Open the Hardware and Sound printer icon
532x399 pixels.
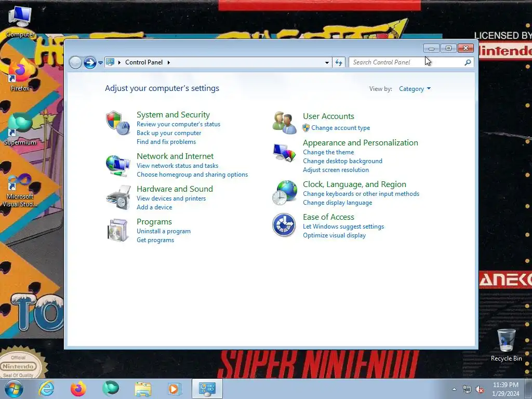[118, 197]
